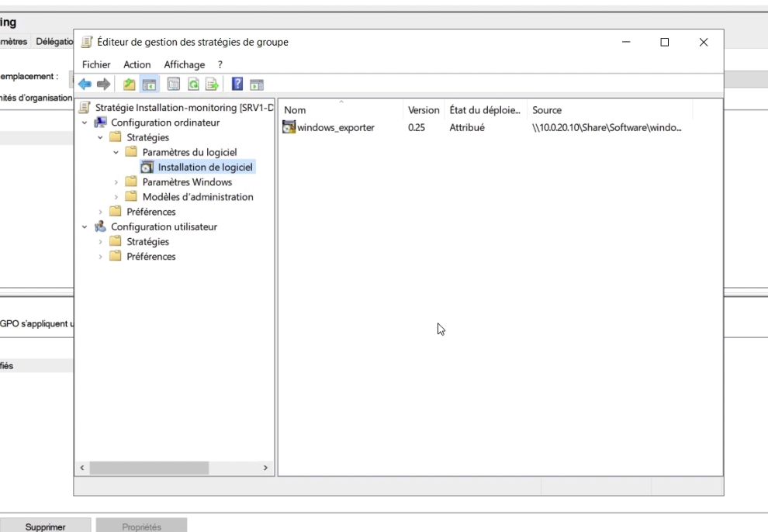The image size is (768, 532).
Task: Click the blue Back arrow in toolbar
Action: click(85, 85)
